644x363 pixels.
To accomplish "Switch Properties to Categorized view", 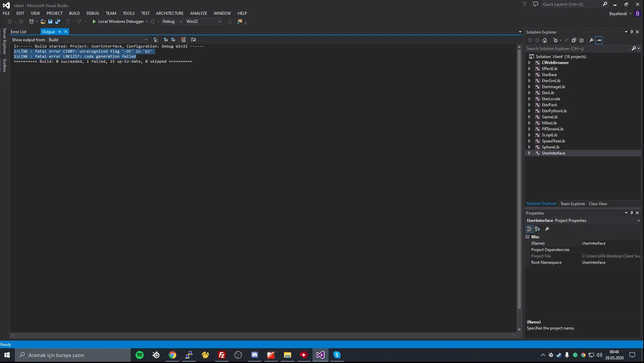I will (530, 229).
